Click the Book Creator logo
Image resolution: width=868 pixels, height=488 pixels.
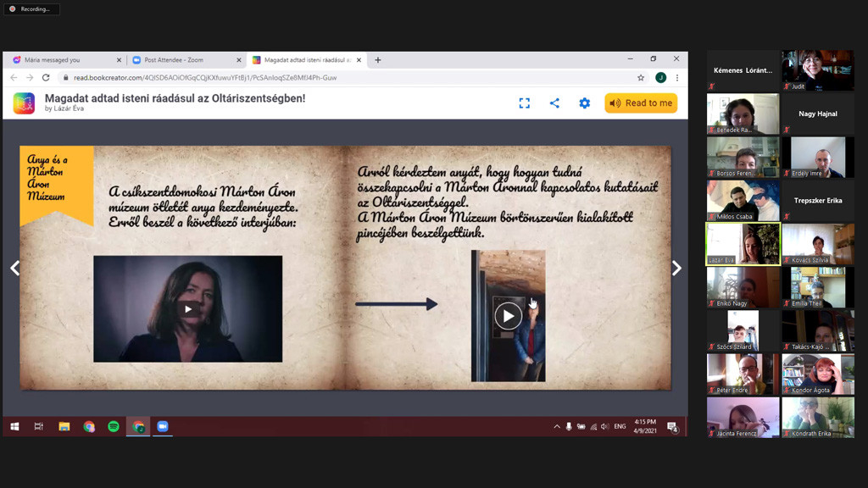(x=24, y=103)
